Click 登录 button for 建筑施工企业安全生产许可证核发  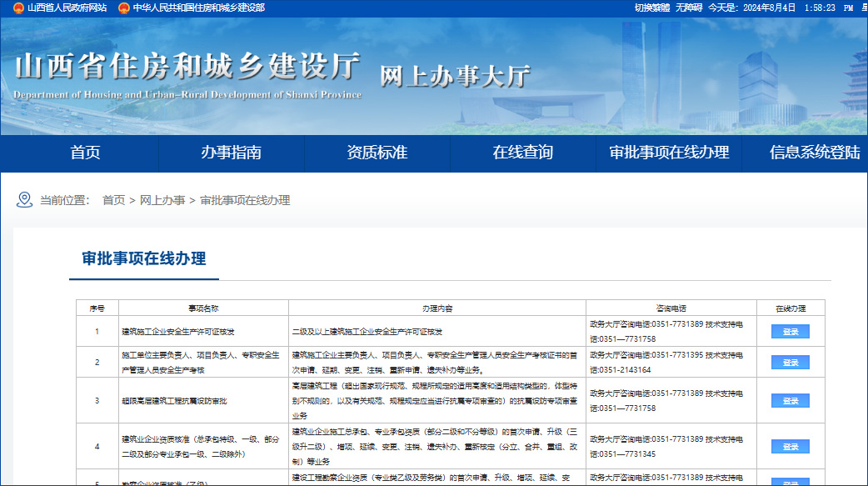(x=791, y=332)
